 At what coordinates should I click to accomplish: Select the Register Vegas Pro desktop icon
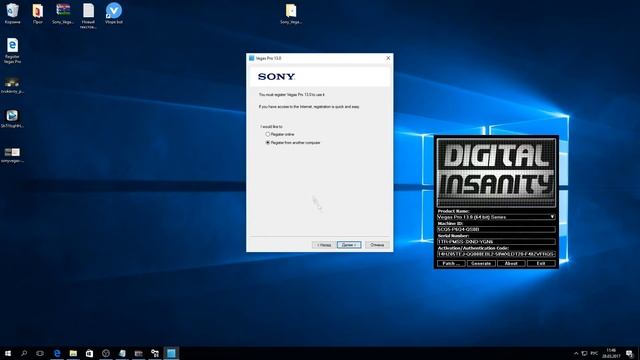click(12, 51)
